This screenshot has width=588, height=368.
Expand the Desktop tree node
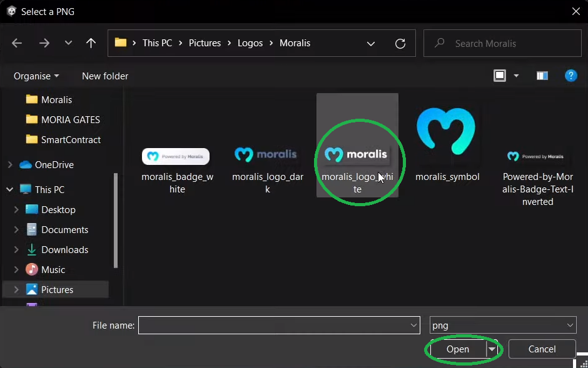(x=16, y=210)
